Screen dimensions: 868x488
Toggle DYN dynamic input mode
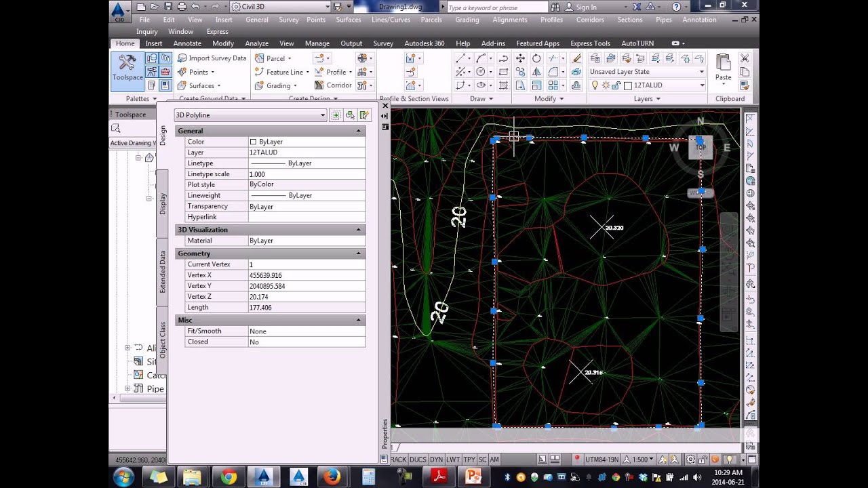pos(436,460)
